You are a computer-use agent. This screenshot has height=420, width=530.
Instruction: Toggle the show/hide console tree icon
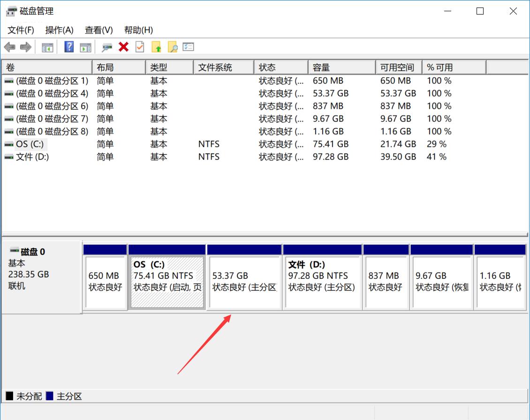coord(47,47)
